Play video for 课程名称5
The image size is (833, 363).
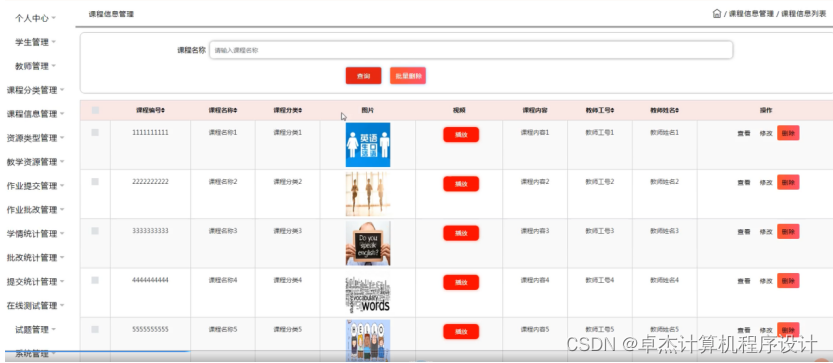click(461, 332)
